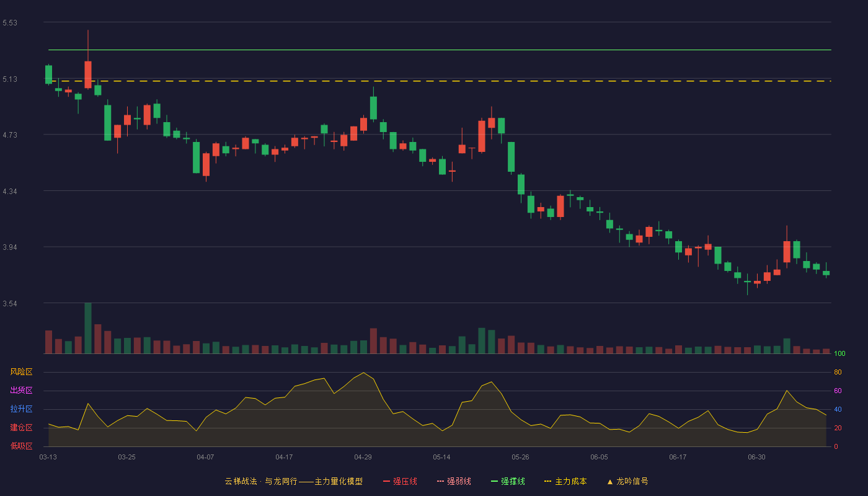Screen dimensions: 868x496
Task: Click the yellow dashed 主力成本 cost line
Action: [440, 81]
